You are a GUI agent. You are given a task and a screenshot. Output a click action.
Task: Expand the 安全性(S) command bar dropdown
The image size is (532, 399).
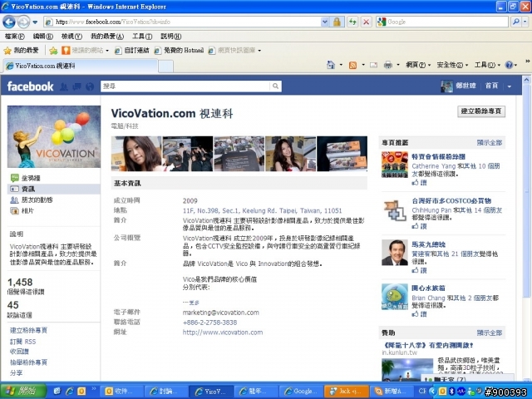452,65
